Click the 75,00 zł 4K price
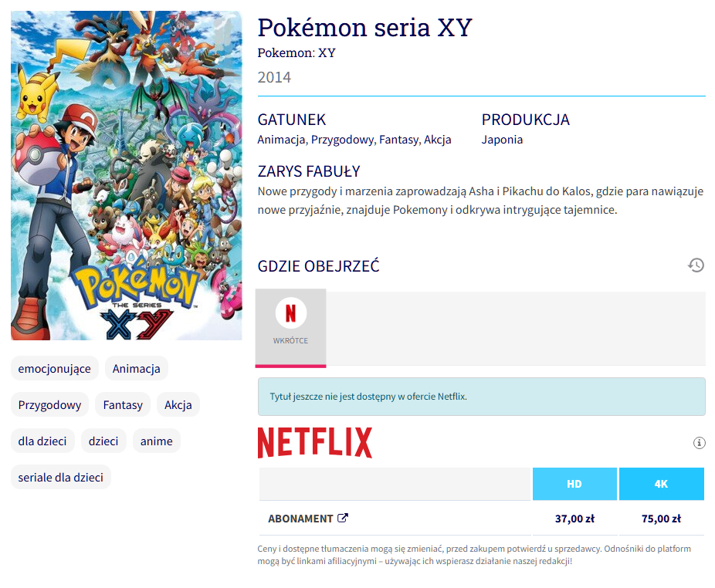This screenshot has height=588, width=715. 661,519
